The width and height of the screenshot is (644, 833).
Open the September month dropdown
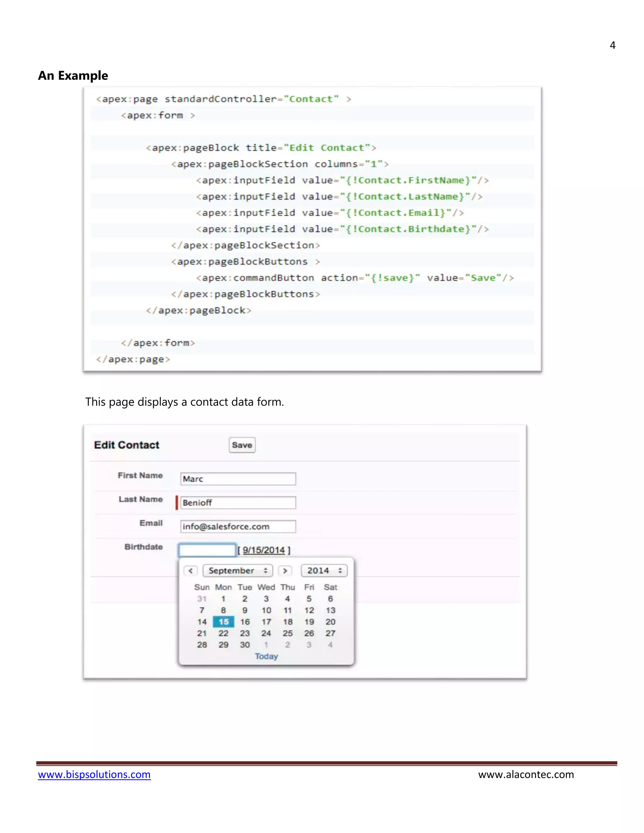click(238, 571)
